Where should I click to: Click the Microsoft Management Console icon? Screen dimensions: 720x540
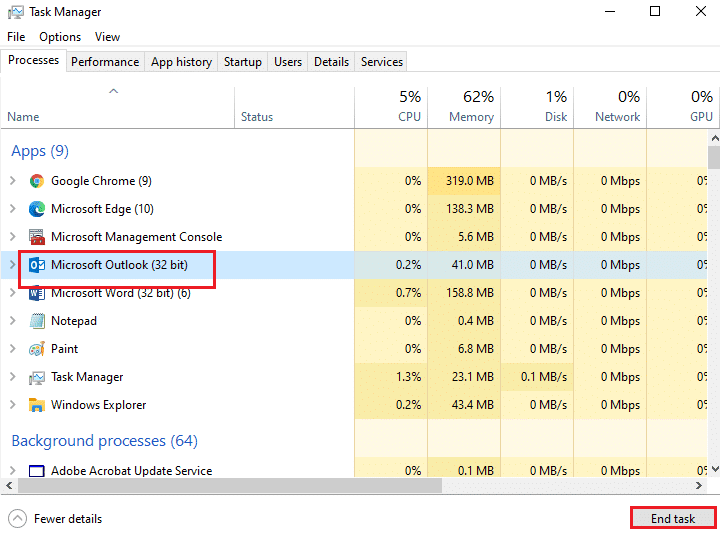pyautogui.click(x=37, y=237)
